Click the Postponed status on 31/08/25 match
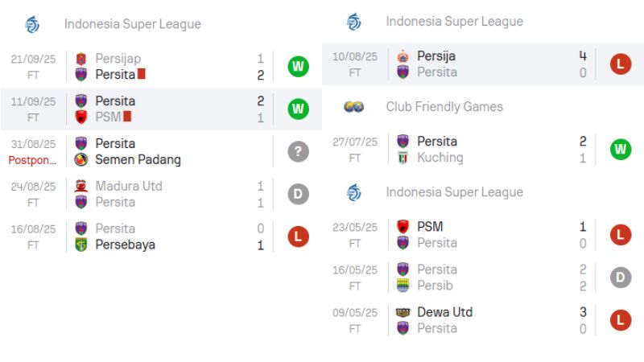The height and width of the screenshot is (362, 644). [32, 159]
